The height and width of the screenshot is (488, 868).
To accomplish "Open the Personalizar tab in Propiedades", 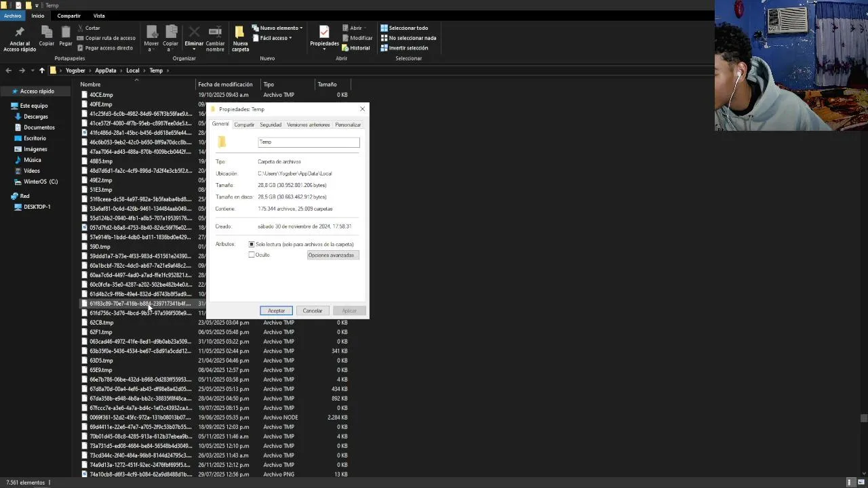I will [x=348, y=125].
